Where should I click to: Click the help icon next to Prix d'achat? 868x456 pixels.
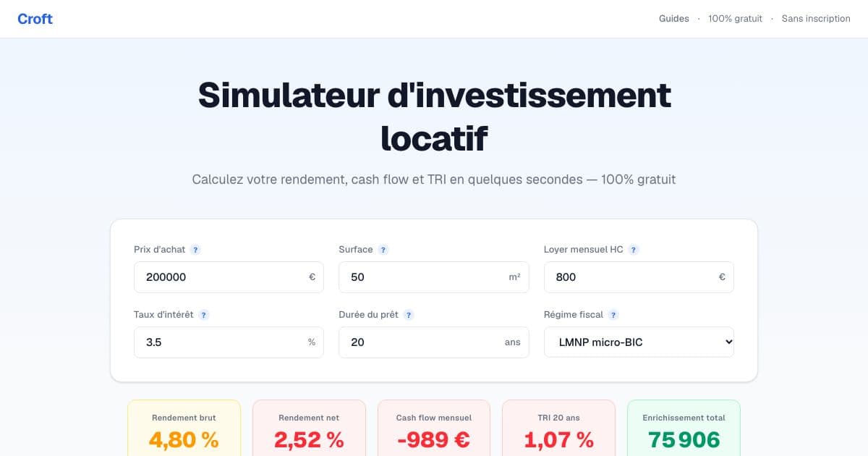coord(196,250)
